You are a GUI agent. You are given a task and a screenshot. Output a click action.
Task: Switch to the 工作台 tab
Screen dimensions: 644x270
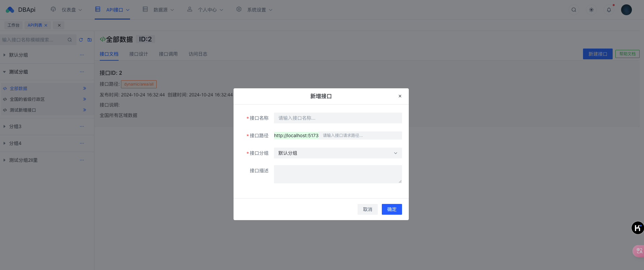[x=13, y=25]
